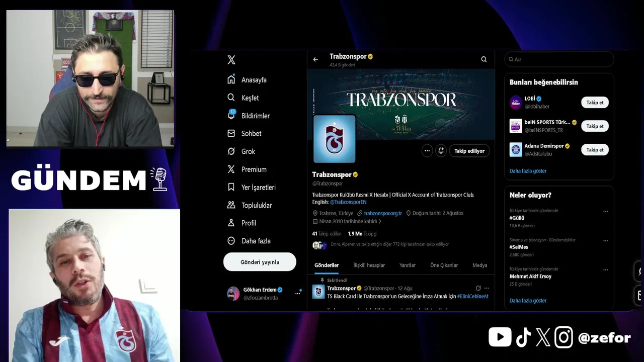
Task: Click Gökhan Erdem account avatar
Action: [233, 294]
